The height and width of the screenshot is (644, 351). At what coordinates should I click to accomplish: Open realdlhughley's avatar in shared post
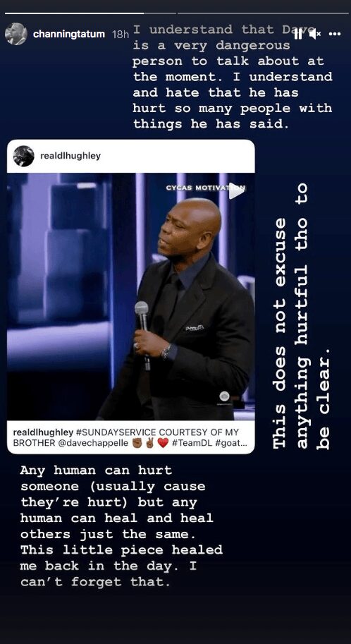pyautogui.click(x=24, y=156)
